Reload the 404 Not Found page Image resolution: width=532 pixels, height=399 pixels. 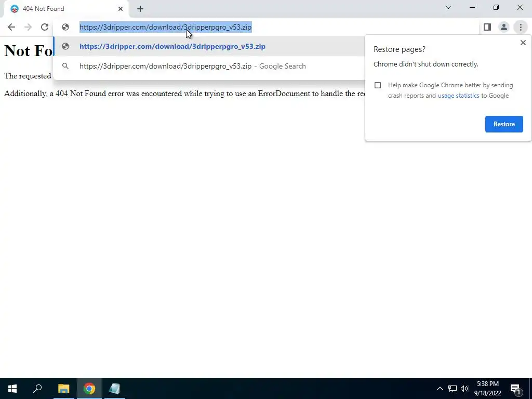[45, 27]
